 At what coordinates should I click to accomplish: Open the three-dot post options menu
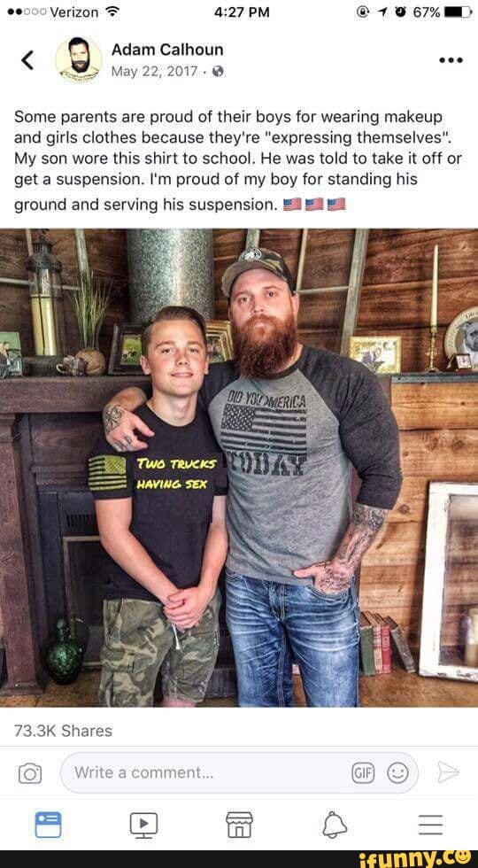450,60
